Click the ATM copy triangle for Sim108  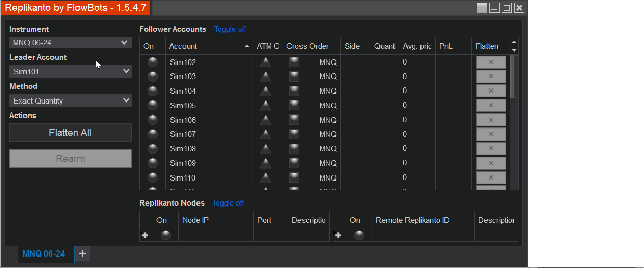(266, 149)
